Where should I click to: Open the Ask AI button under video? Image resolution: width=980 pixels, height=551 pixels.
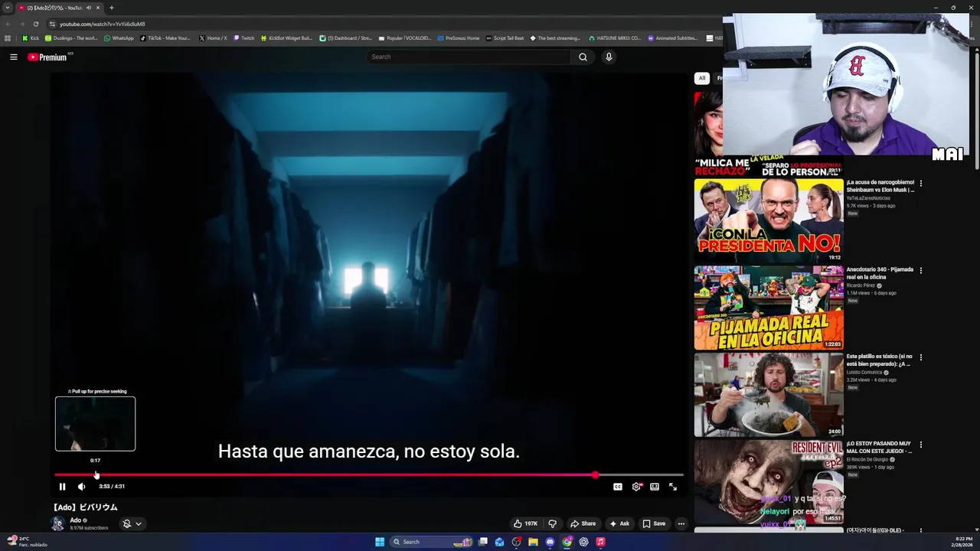point(619,523)
